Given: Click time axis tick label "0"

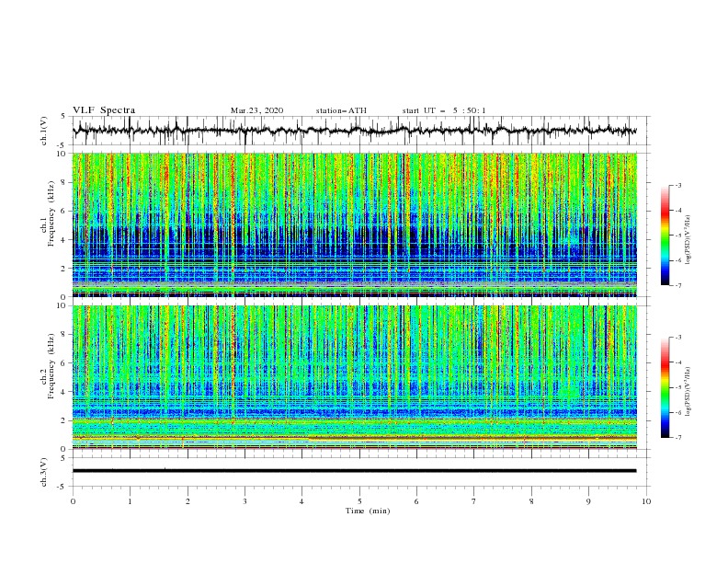Looking at the screenshot, I should pos(73,501).
